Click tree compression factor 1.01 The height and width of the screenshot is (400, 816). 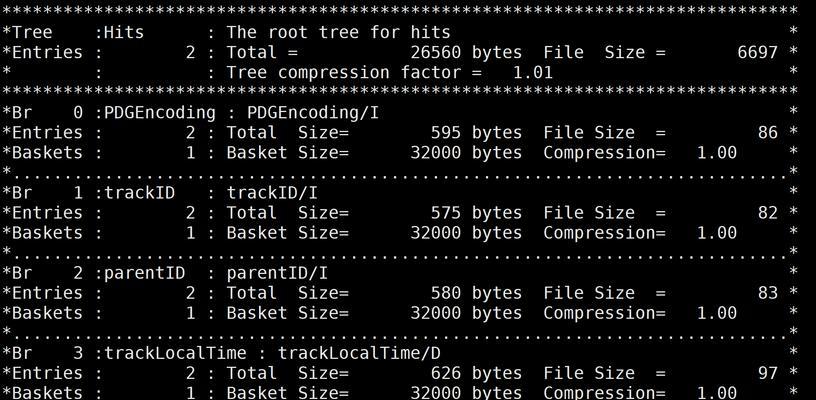(532, 72)
